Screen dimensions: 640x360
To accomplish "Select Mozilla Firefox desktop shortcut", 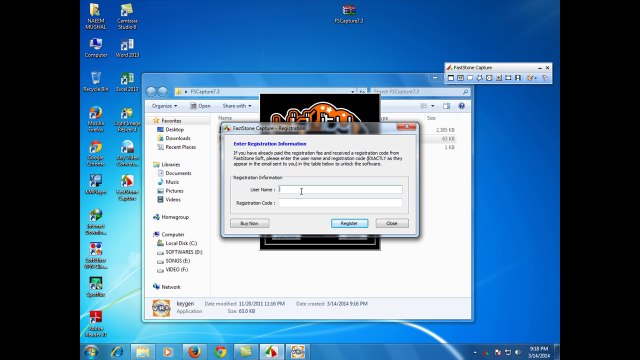I will tap(96, 119).
